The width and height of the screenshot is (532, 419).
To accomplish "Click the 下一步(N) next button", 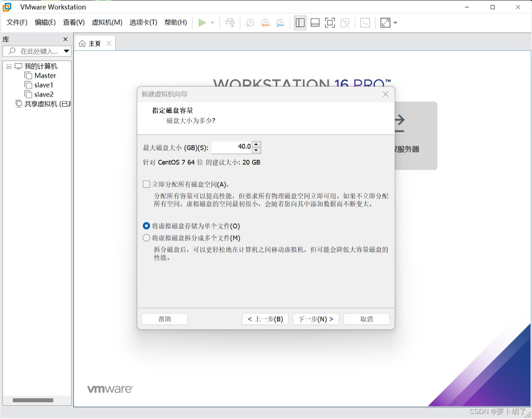I will [316, 319].
